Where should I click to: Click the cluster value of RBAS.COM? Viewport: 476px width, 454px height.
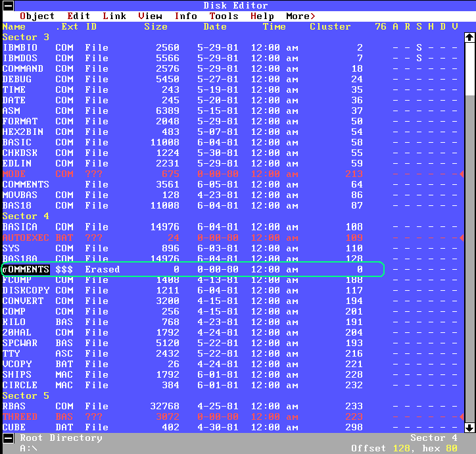[354, 407]
